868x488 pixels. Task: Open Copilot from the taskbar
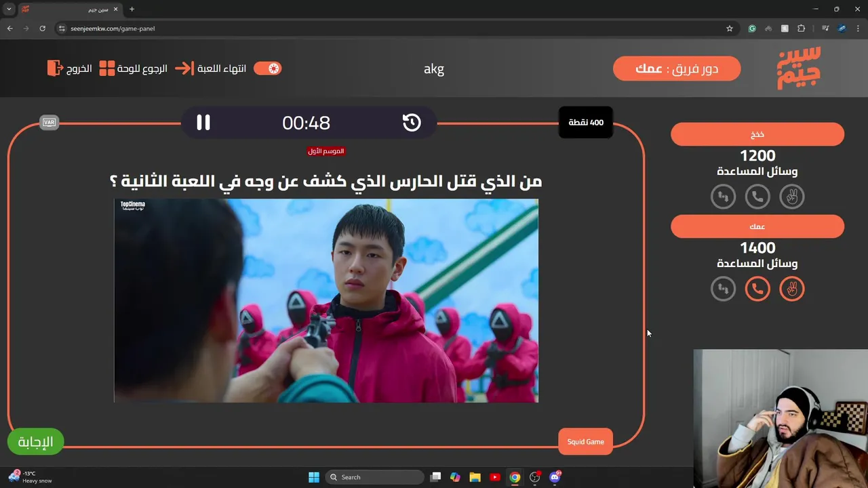click(x=455, y=477)
